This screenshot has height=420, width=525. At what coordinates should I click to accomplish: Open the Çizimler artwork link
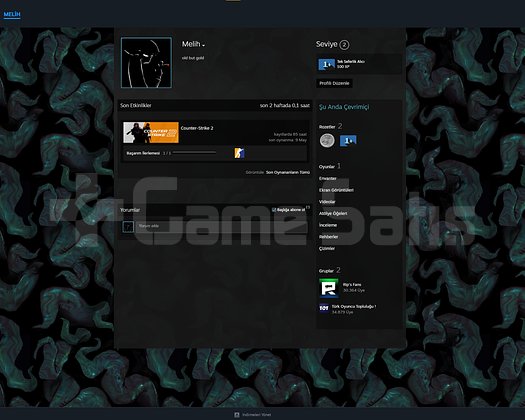(x=327, y=249)
